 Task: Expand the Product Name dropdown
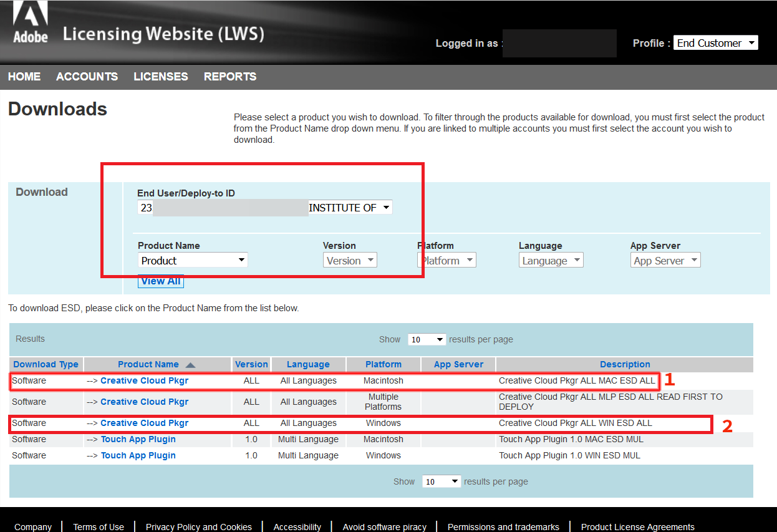[193, 260]
